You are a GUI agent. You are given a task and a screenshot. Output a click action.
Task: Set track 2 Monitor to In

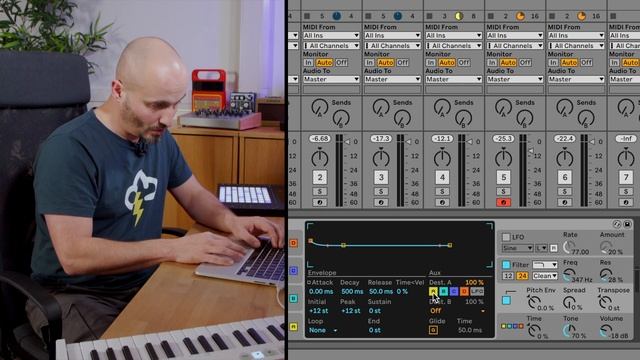coord(308,62)
